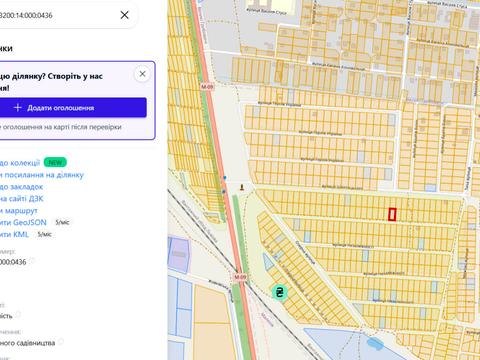Click the monument icon on the map

click(x=242, y=187)
